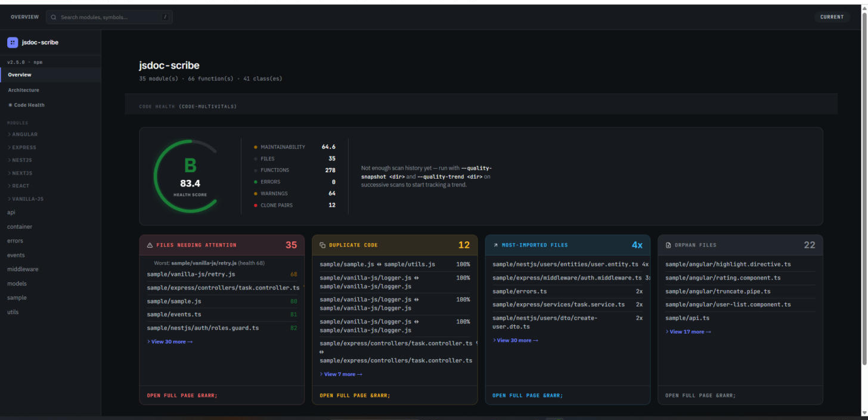Expand the VANILLA-JS module group
868x420 pixels.
(x=25, y=199)
